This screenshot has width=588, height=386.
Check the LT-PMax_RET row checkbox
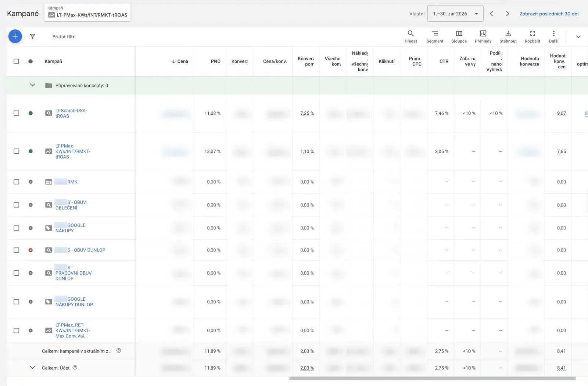(x=16, y=330)
